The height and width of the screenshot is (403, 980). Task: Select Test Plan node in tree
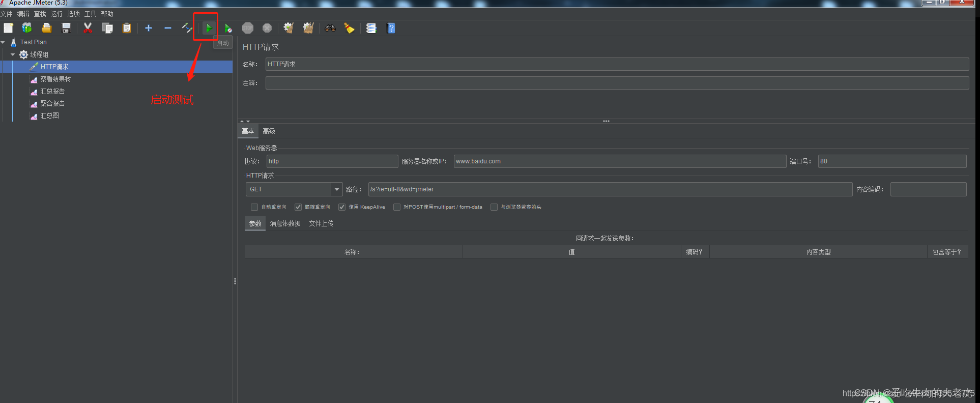click(33, 42)
